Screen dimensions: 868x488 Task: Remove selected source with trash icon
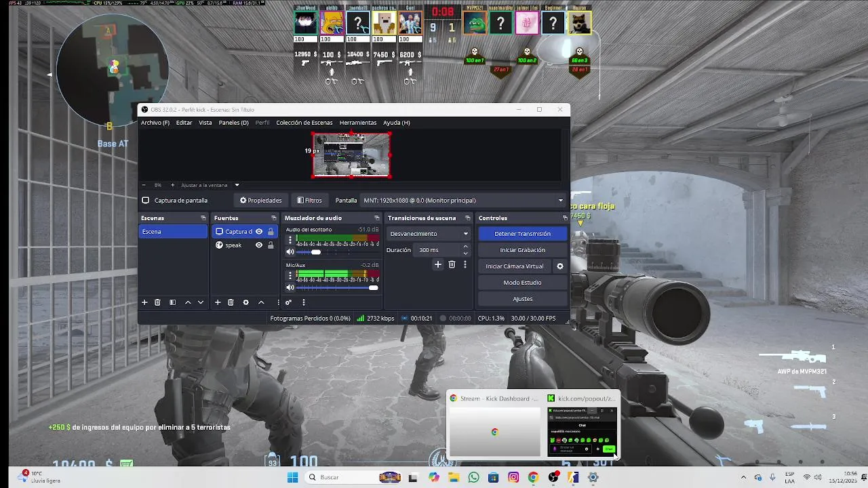point(231,302)
